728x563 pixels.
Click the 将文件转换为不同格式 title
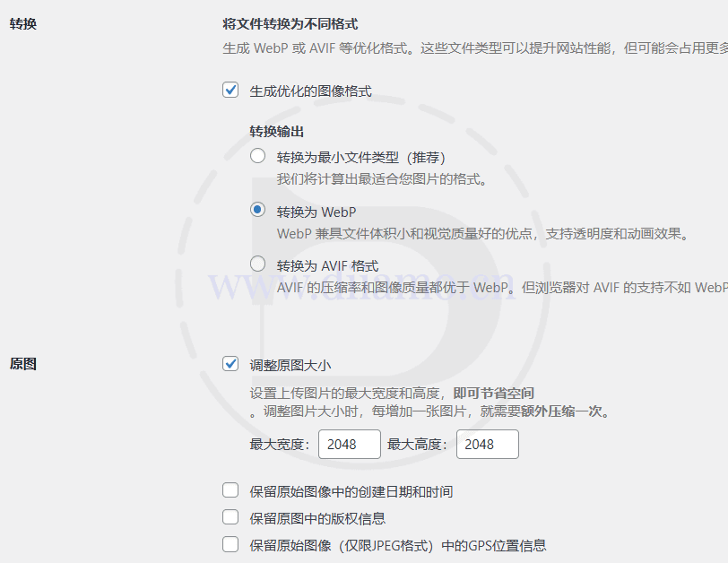(283, 23)
